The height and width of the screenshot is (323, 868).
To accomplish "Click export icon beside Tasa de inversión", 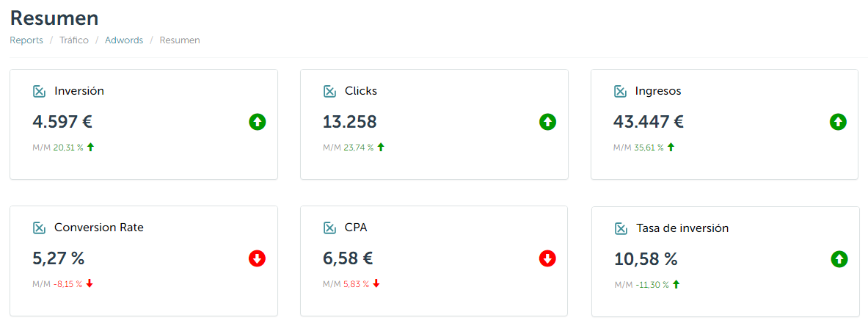I will coord(621,228).
